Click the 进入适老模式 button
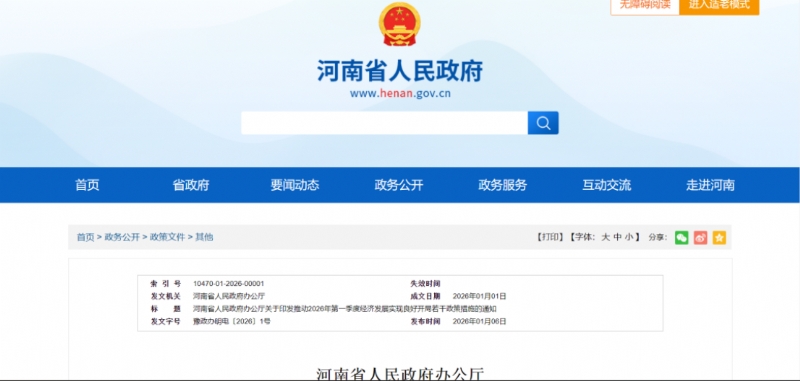 point(719,6)
